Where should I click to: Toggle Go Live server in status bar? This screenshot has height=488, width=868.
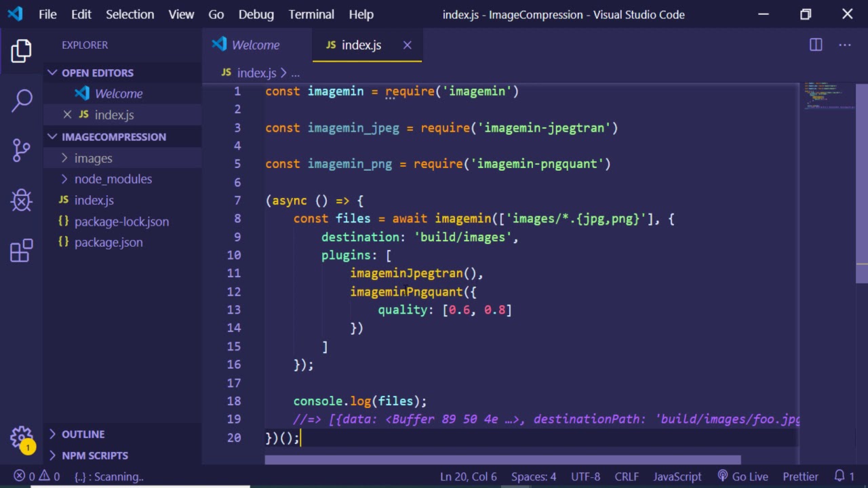pos(742,476)
